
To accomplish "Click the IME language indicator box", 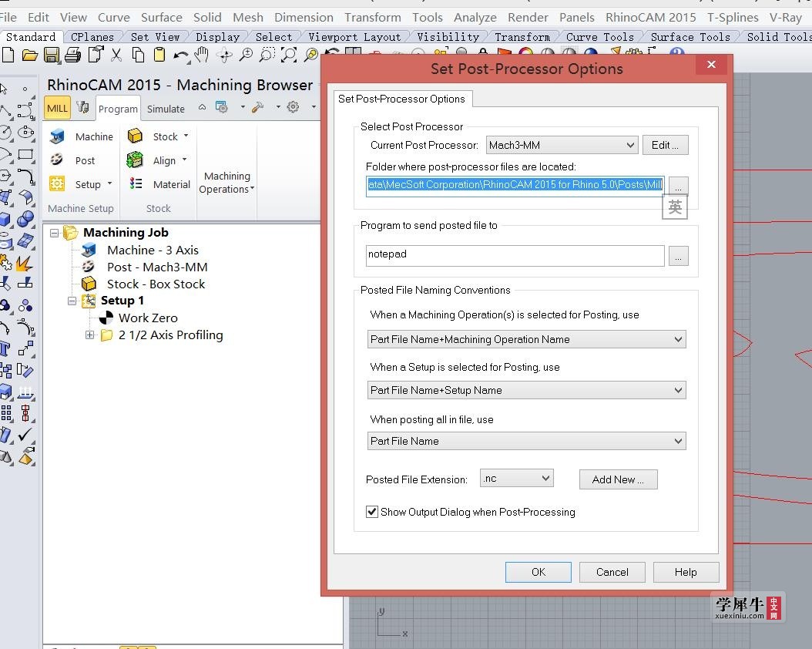I will [x=675, y=207].
